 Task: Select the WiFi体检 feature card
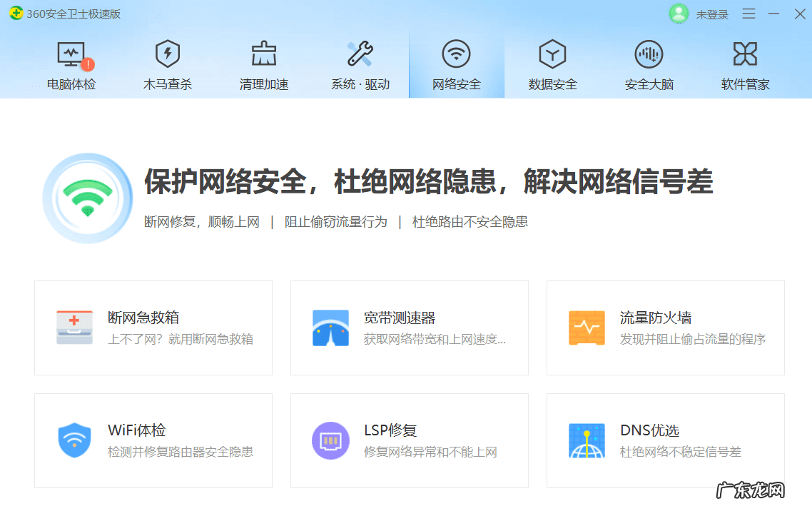click(153, 440)
